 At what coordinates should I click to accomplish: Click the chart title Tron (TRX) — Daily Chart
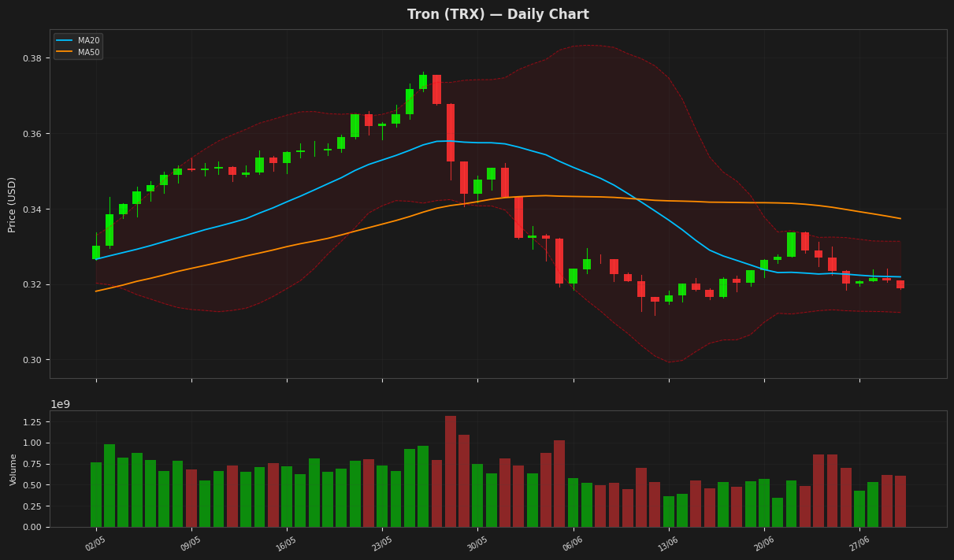(x=498, y=14)
